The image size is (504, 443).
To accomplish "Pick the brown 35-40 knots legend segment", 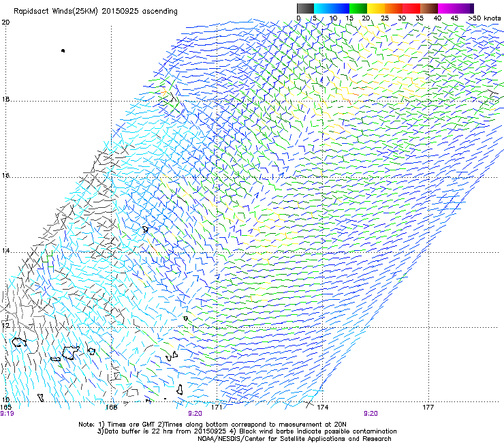I will point(429,8).
